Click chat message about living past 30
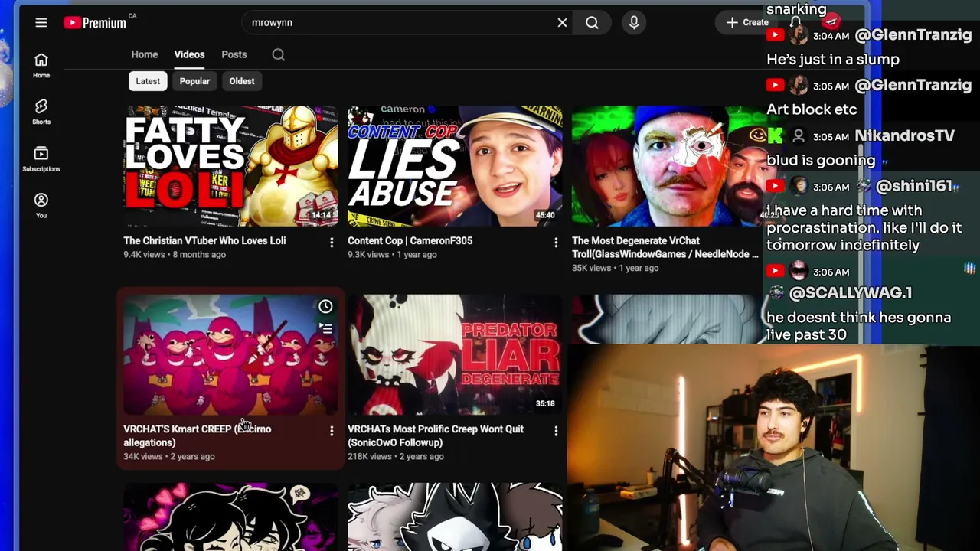The width and height of the screenshot is (980, 551). (858, 326)
